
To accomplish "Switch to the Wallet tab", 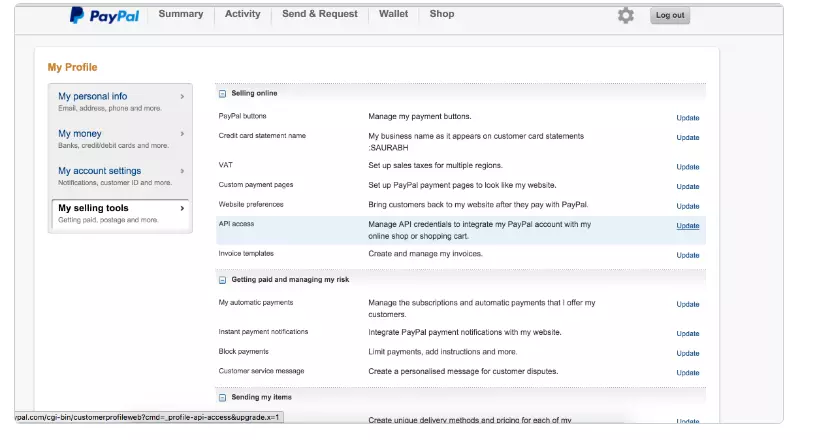I will [393, 14].
